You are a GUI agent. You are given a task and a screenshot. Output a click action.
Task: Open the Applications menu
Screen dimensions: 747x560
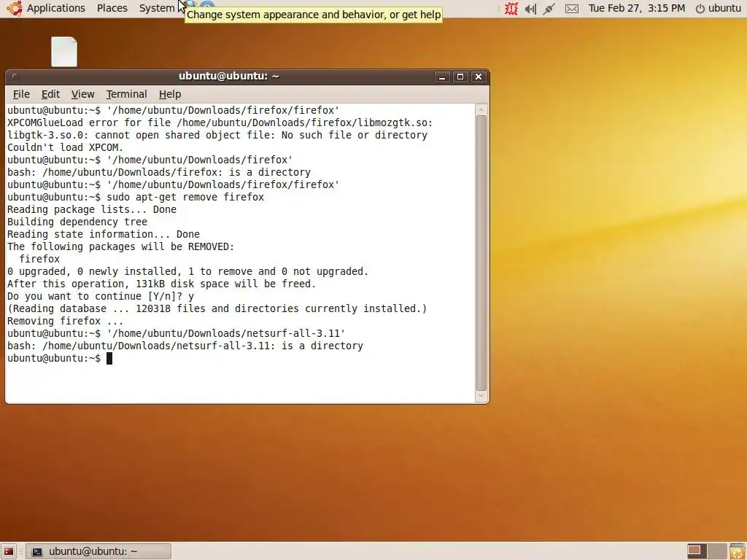tap(55, 8)
